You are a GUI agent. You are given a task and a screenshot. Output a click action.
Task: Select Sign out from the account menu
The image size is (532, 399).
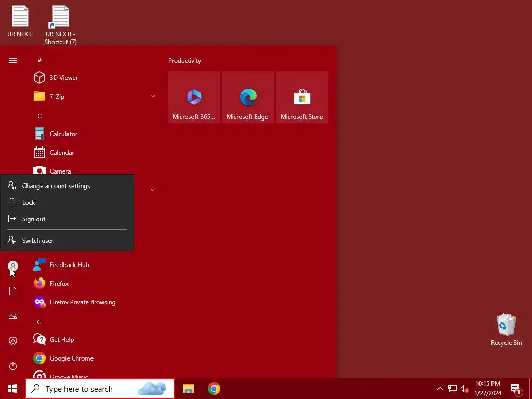pyautogui.click(x=67, y=219)
